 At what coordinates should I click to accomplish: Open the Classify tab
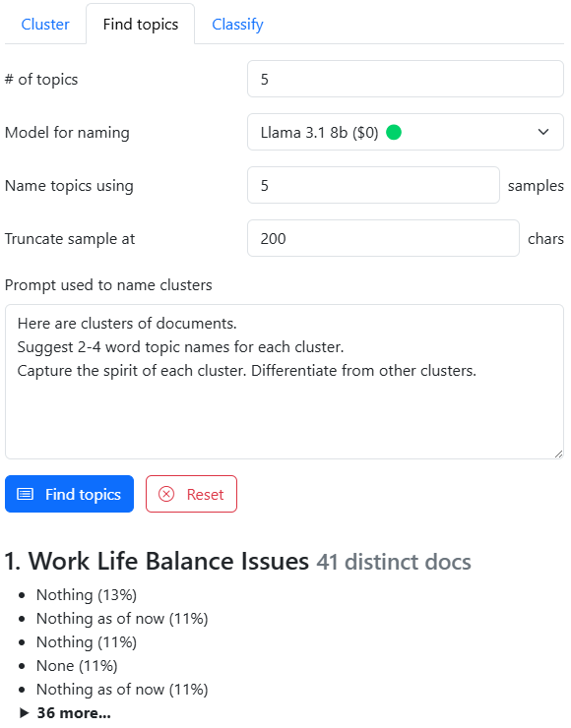(x=237, y=25)
